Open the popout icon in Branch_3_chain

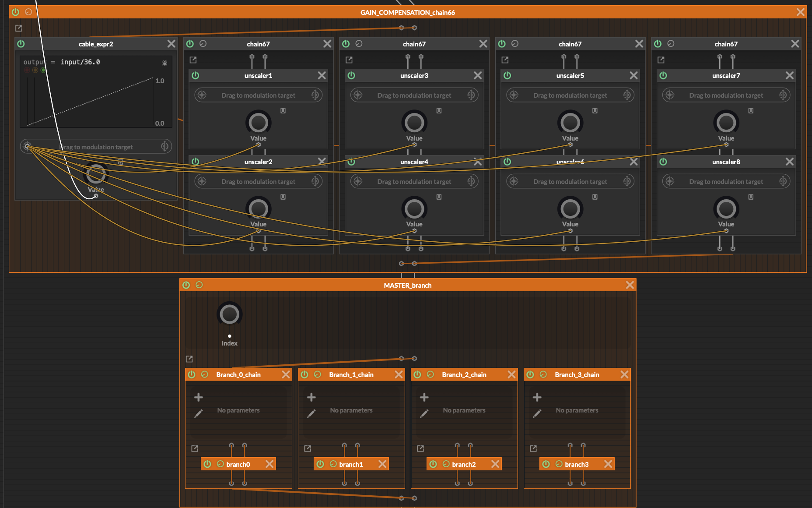(533, 448)
